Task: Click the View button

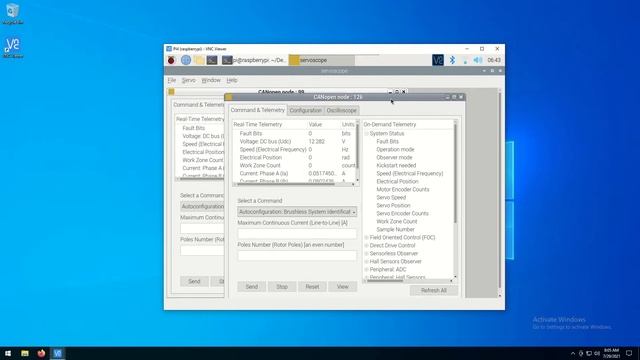Action: (x=342, y=287)
